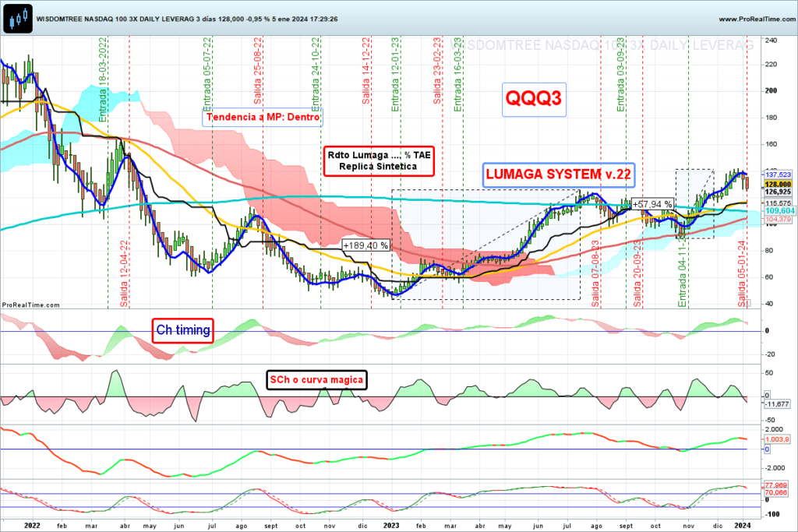This screenshot has height=532, width=798.
Task: Click the red 104,379 price tag
Action: pos(779,219)
